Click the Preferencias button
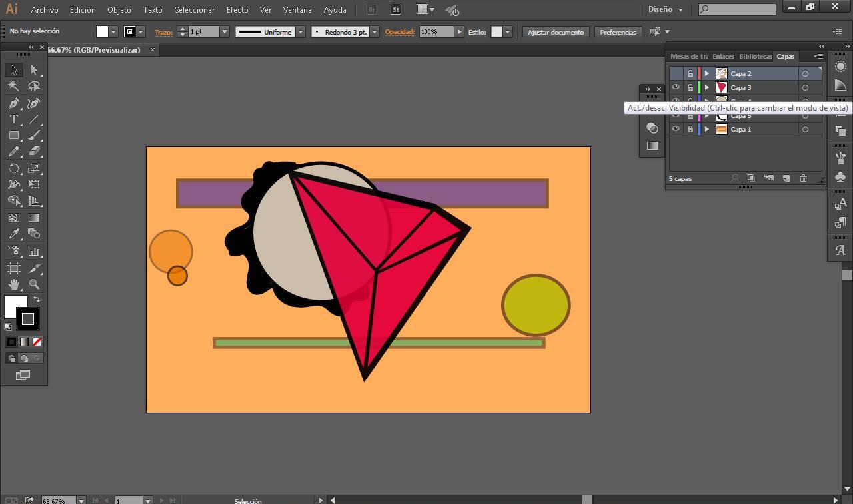This screenshot has width=853, height=504. (x=618, y=32)
